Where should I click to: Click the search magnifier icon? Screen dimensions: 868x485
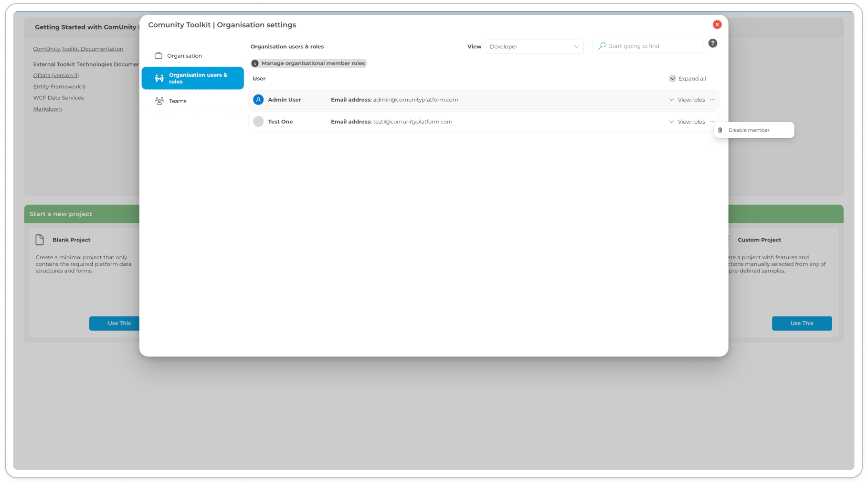pyautogui.click(x=602, y=46)
